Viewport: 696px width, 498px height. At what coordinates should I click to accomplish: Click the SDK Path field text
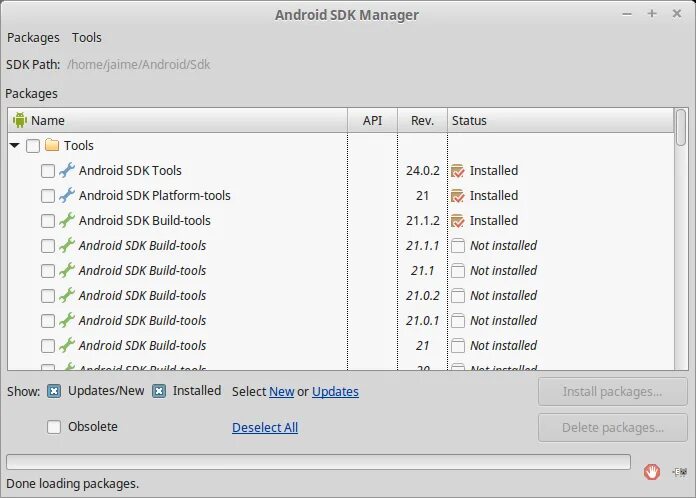[x=138, y=65]
